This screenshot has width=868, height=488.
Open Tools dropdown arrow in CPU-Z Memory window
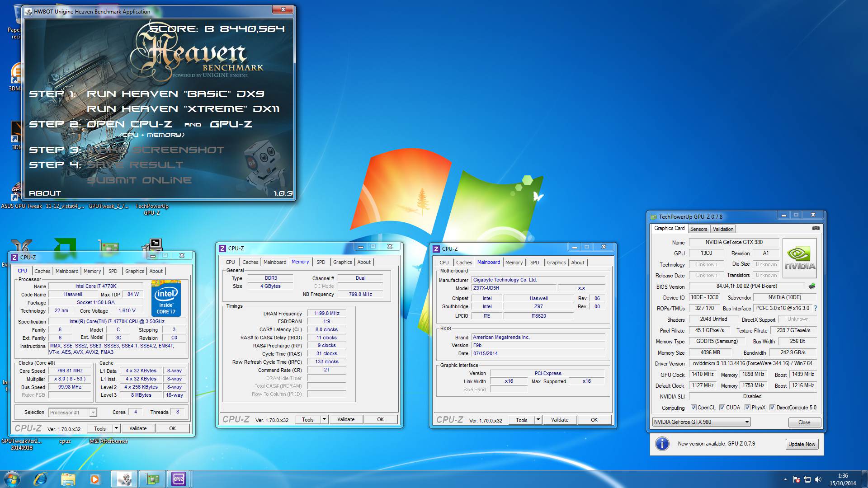click(x=324, y=419)
